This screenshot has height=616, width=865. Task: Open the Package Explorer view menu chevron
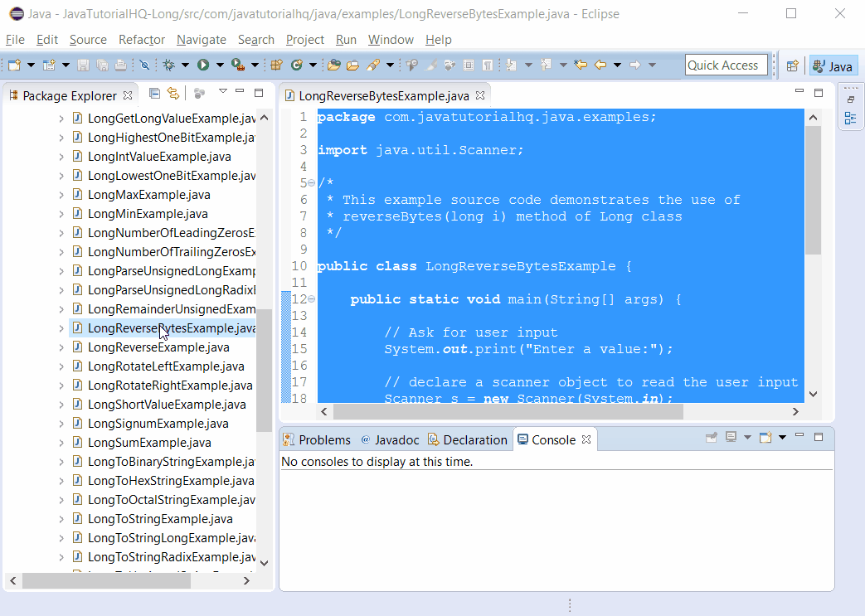click(222, 92)
